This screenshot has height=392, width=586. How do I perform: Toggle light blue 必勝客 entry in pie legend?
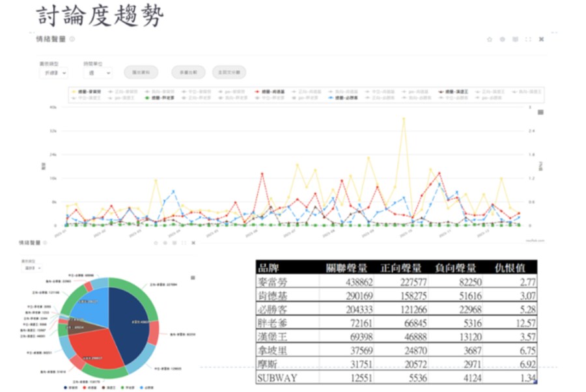coord(147,388)
